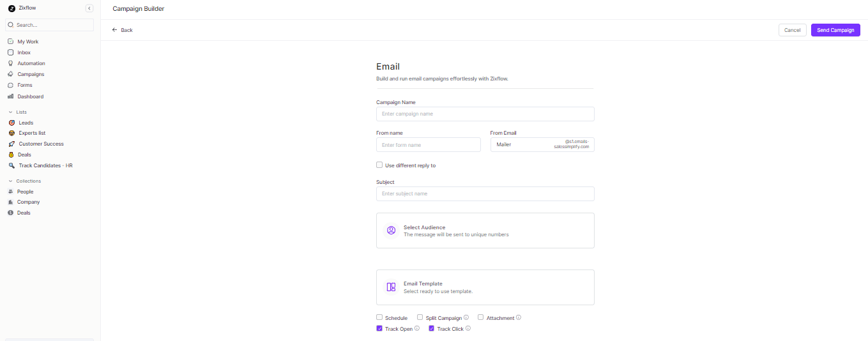Click the Leads list emoji icon
868x341 pixels.
click(11, 123)
